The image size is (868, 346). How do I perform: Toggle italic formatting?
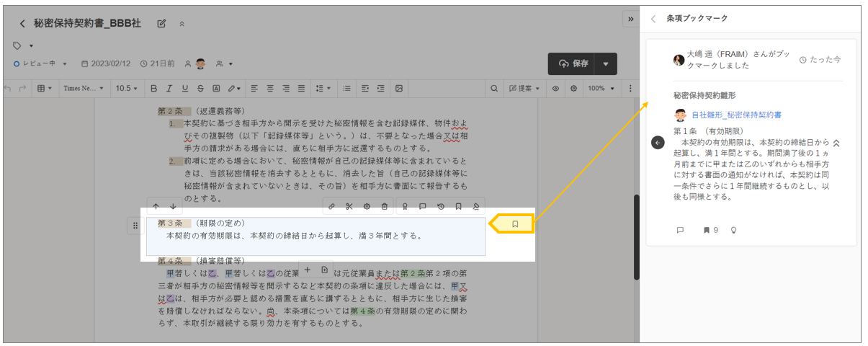coord(169,88)
